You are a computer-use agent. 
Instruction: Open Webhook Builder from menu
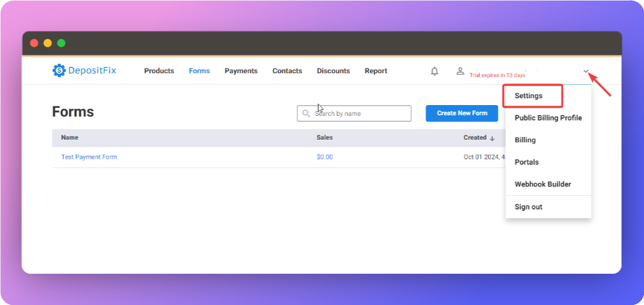542,184
